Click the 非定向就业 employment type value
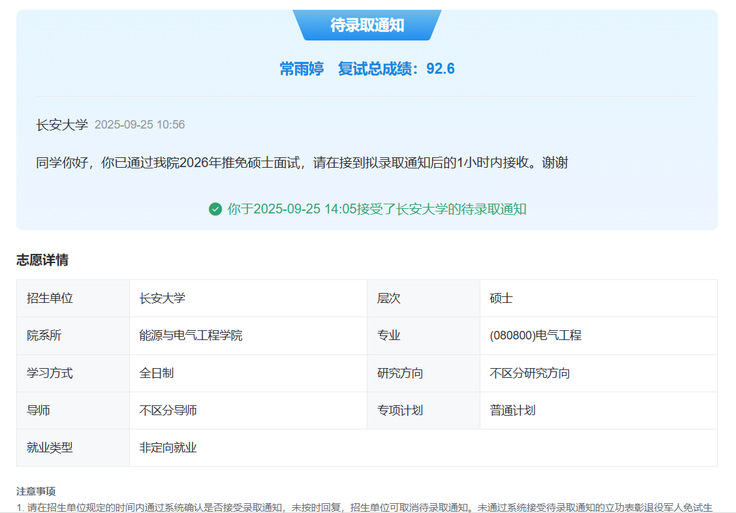Viewport: 736px width, 513px height. (168, 447)
